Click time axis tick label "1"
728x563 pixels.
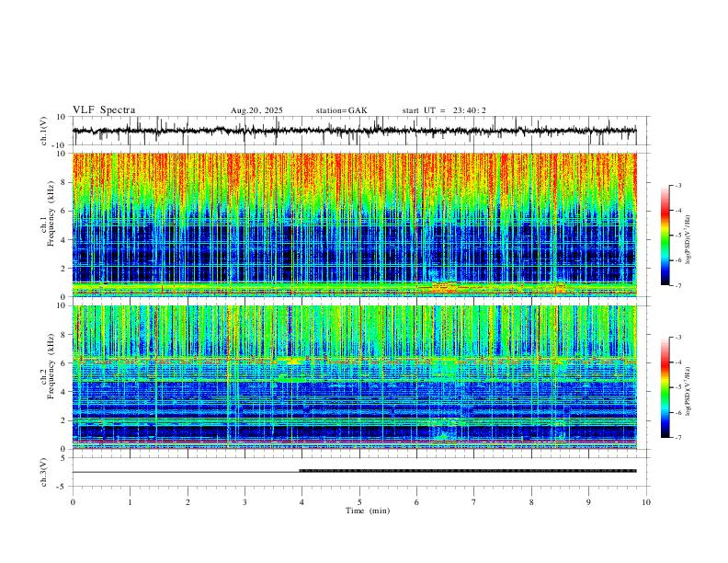(x=130, y=502)
